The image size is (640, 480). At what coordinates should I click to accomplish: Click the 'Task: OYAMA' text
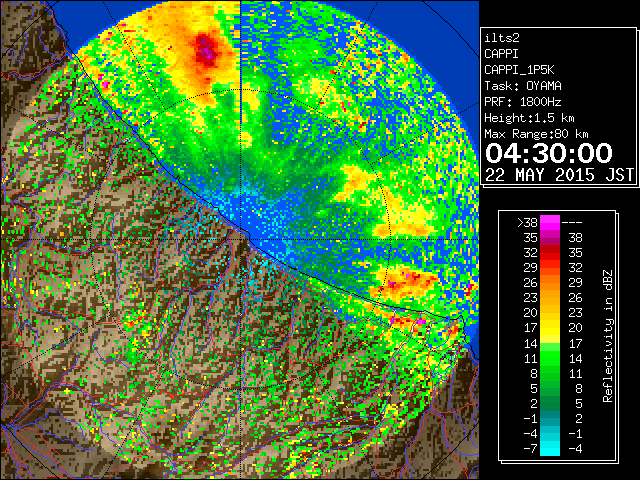pyautogui.click(x=523, y=86)
